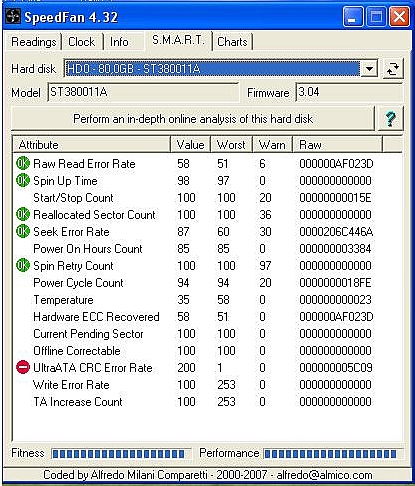Click raw value 0000206C446A
The width and height of the screenshot is (415, 486).
pyautogui.click(x=336, y=232)
